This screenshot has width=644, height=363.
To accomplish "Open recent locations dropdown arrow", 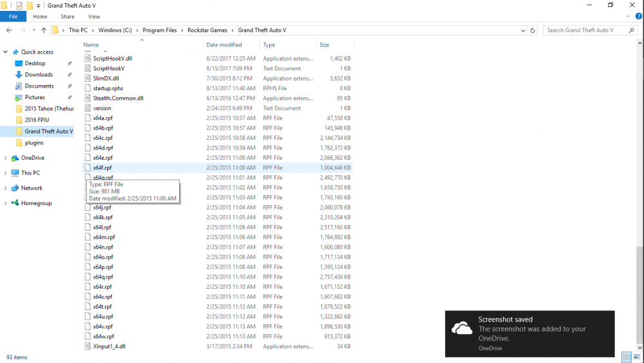I will pyautogui.click(x=34, y=30).
